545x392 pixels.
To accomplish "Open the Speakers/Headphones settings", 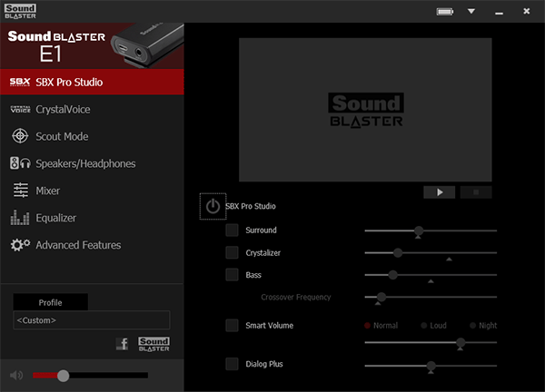I will point(92,163).
